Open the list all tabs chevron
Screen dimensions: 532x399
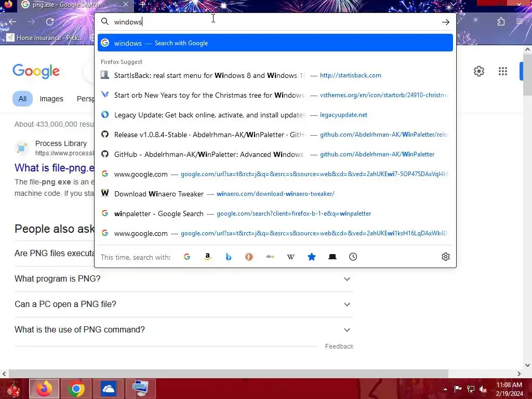[x=453, y=4]
